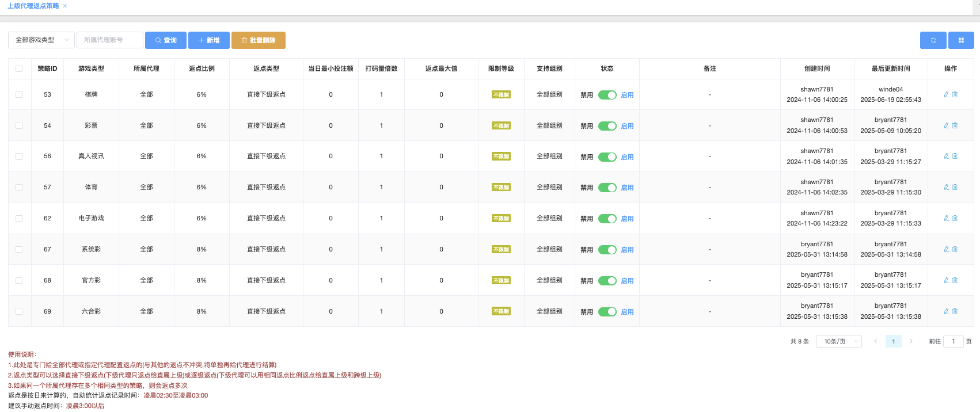Click the 查询 search button
This screenshot has height=412, width=980.
click(x=166, y=40)
